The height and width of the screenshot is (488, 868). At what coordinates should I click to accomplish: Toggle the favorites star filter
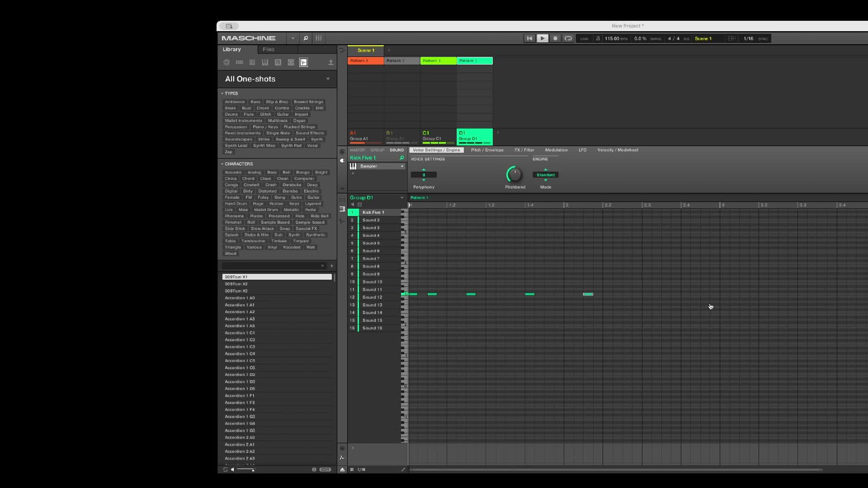point(331,266)
